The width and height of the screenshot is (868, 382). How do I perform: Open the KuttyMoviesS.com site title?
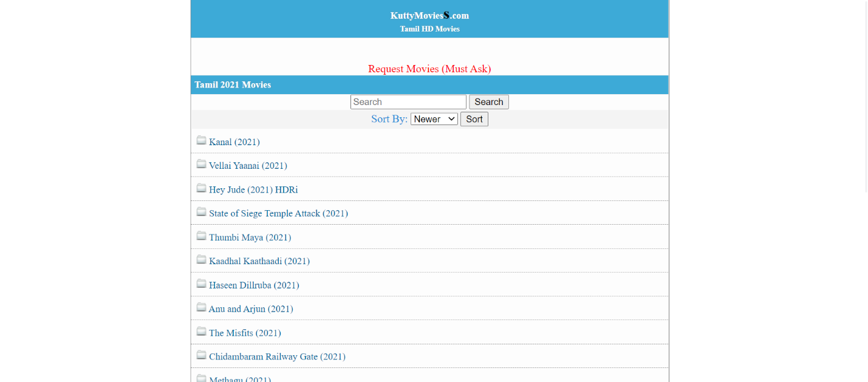429,15
